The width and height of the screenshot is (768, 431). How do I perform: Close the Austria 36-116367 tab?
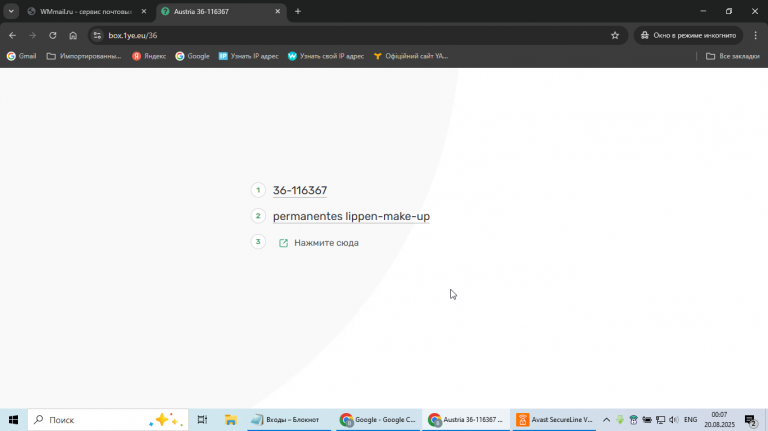pos(278,11)
